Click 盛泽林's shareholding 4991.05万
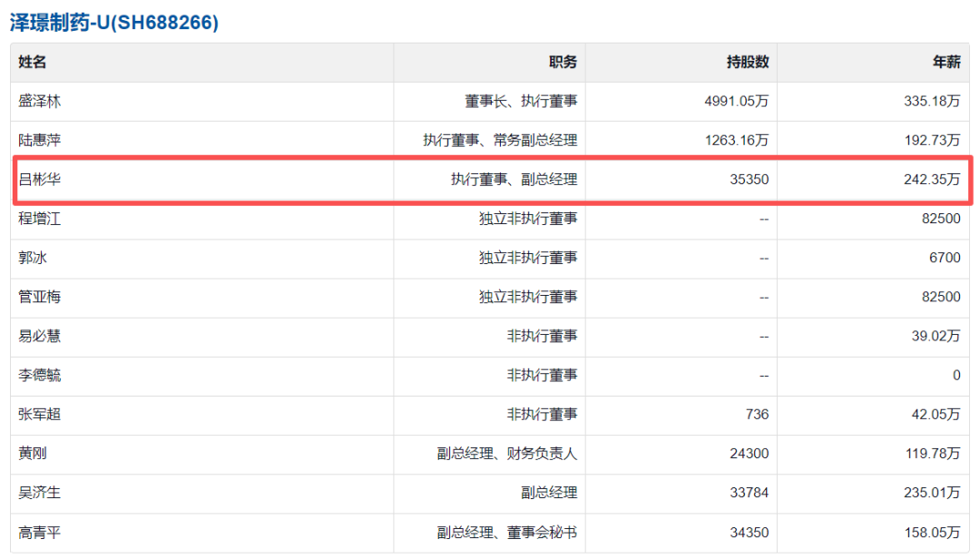 click(x=736, y=102)
